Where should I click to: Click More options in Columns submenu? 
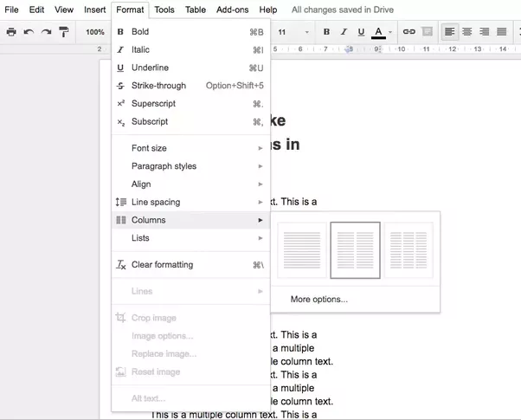tap(318, 299)
